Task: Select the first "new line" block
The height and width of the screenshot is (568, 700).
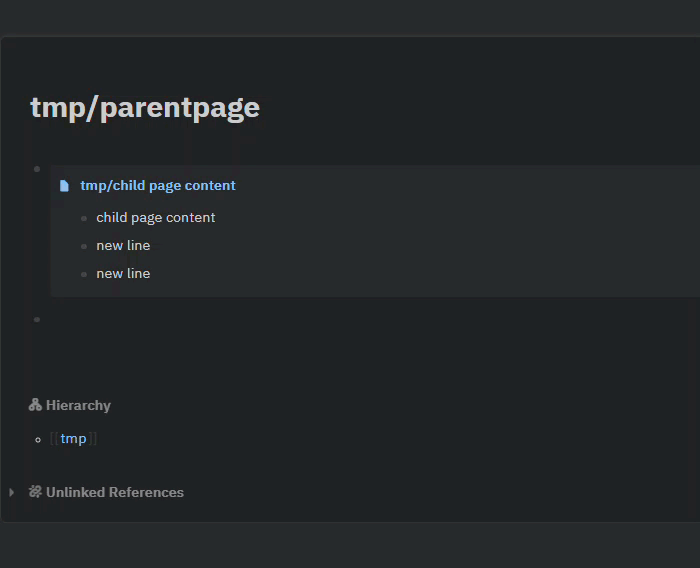Action: coord(123,246)
